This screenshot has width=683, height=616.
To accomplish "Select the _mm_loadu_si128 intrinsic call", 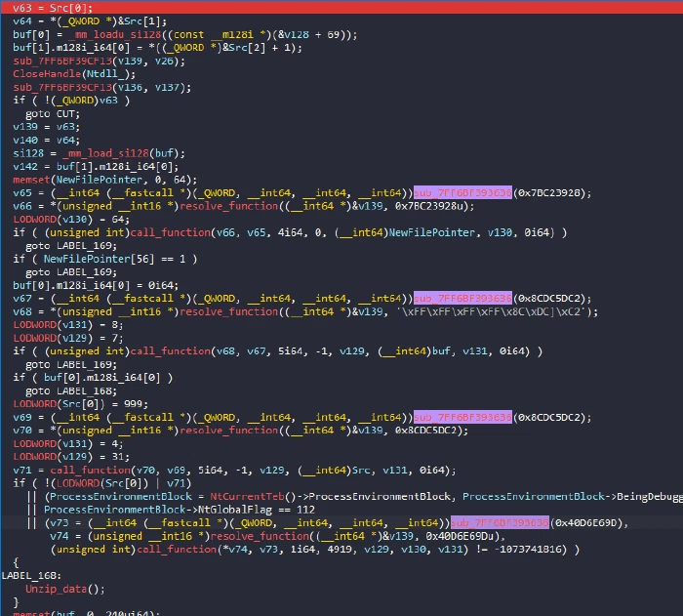I will [x=115, y=34].
